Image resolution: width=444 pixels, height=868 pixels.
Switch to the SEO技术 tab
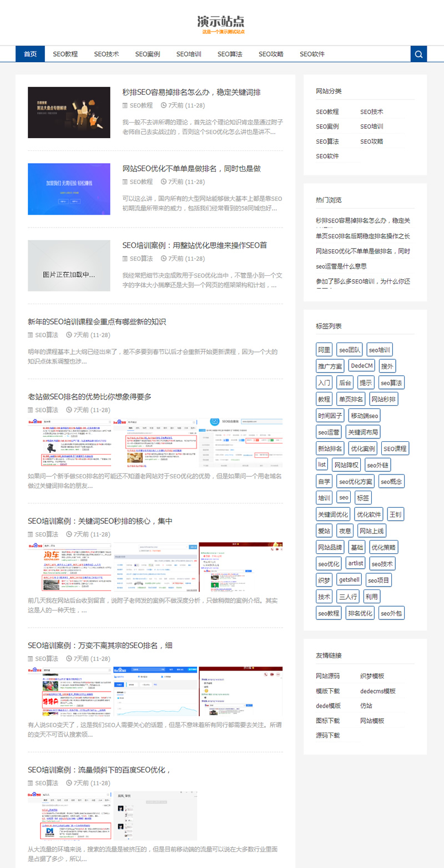(107, 54)
